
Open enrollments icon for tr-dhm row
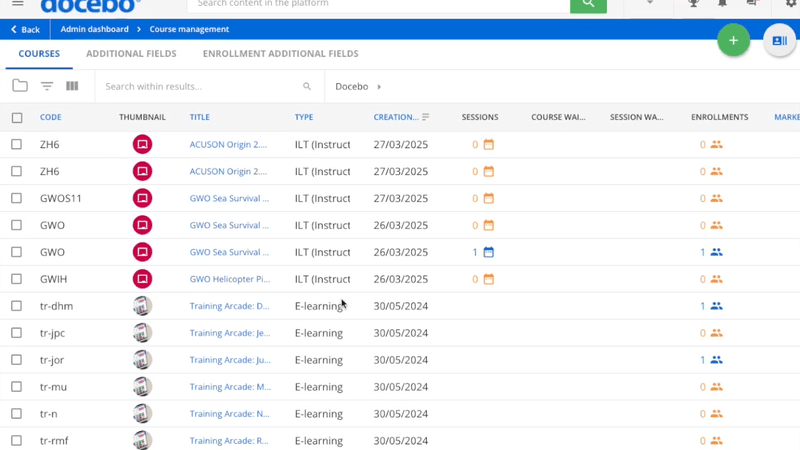(716, 306)
